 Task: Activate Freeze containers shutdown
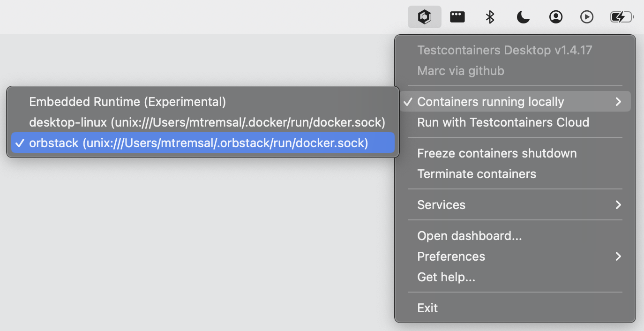click(x=497, y=153)
